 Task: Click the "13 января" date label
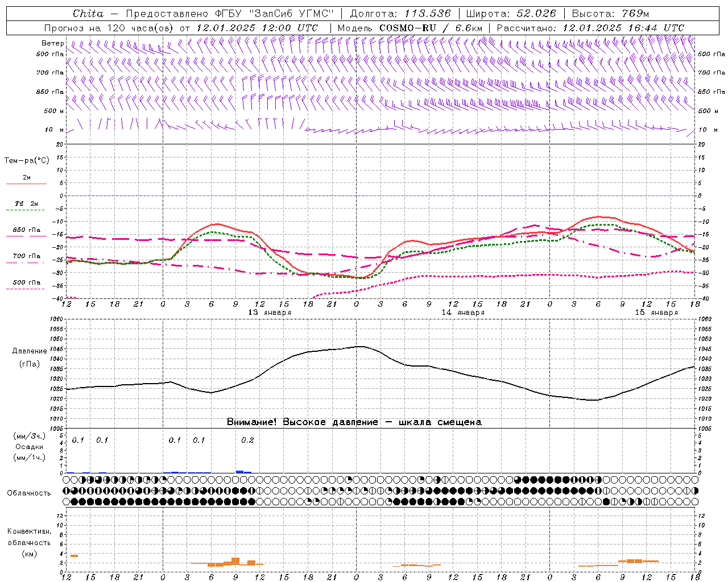[x=270, y=313]
